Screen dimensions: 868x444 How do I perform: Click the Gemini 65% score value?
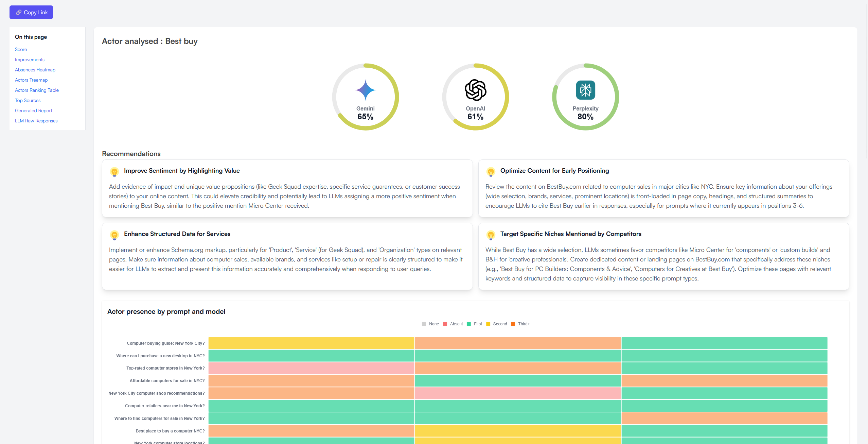coord(365,117)
